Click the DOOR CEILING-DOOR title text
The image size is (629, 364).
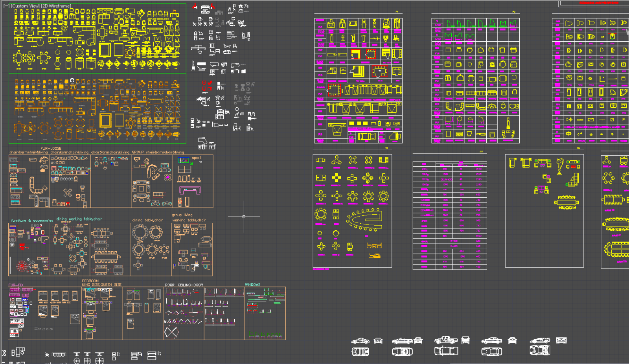[x=184, y=285]
